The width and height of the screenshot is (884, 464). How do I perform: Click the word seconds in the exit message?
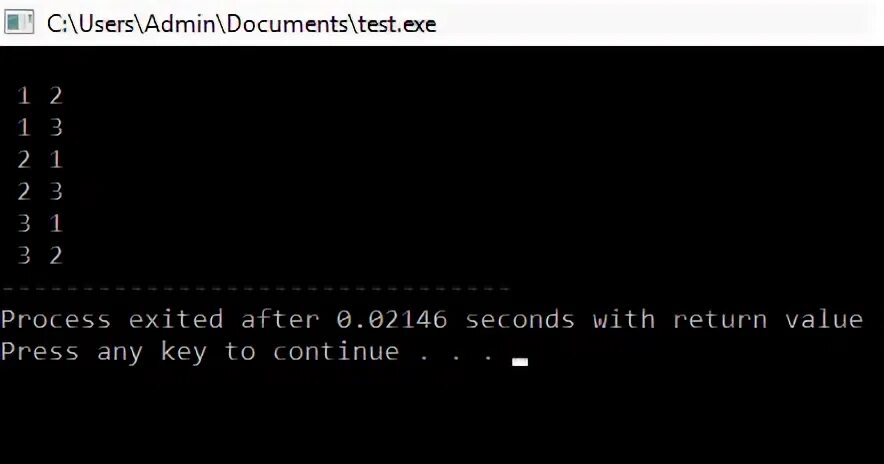tap(519, 320)
